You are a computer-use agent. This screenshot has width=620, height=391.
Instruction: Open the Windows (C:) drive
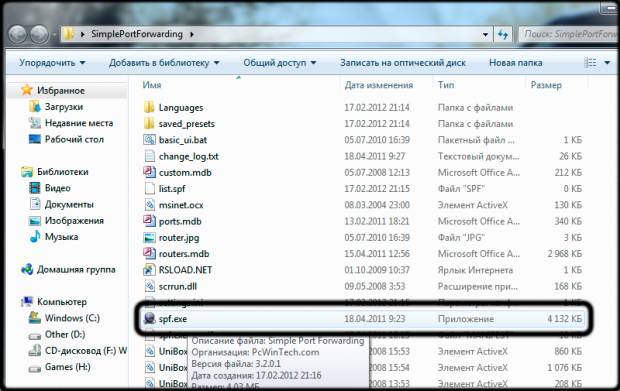[72, 318]
